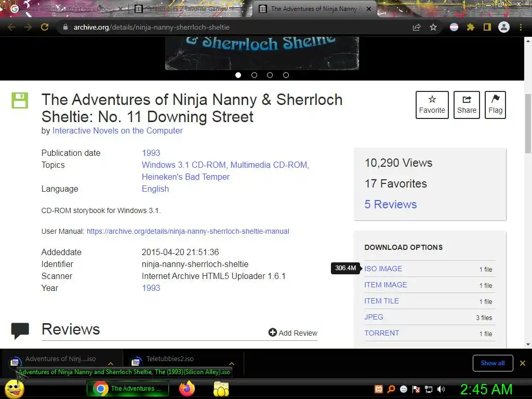Click the smiley face start button
The height and width of the screenshot is (399, 532).
click(x=14, y=389)
